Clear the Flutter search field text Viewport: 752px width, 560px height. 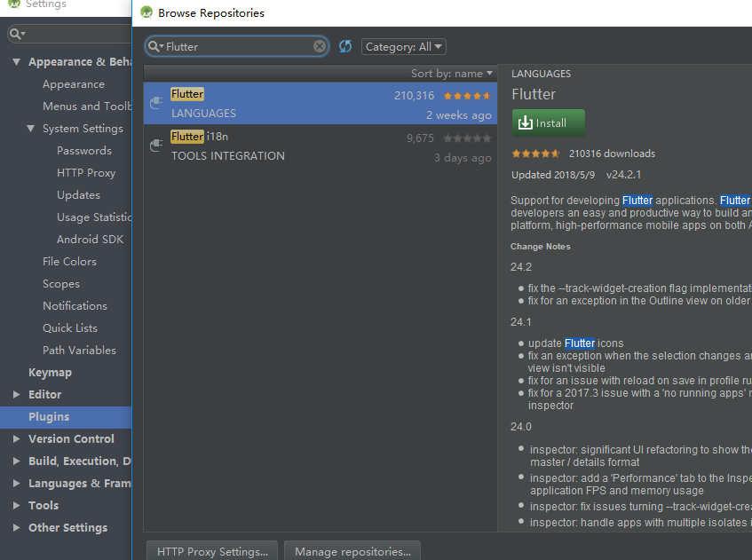tap(320, 46)
